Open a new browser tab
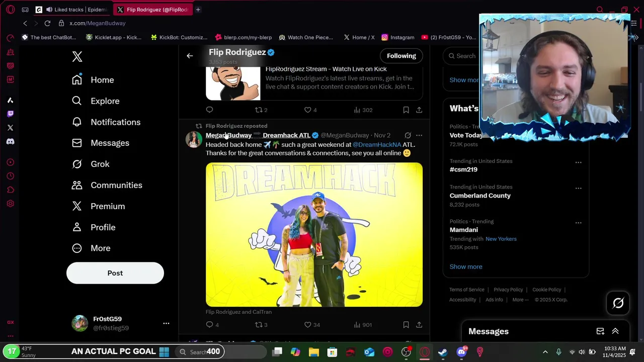This screenshot has height=362, width=644. click(198, 10)
